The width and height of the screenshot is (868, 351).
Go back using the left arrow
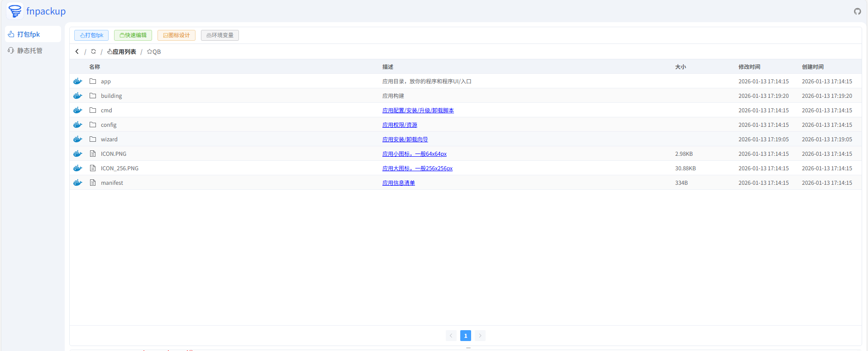click(x=77, y=52)
